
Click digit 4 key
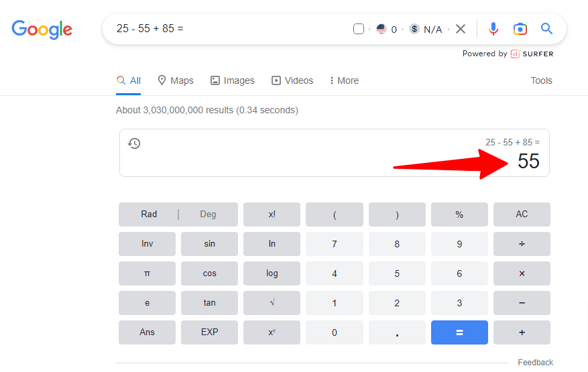[x=335, y=273]
